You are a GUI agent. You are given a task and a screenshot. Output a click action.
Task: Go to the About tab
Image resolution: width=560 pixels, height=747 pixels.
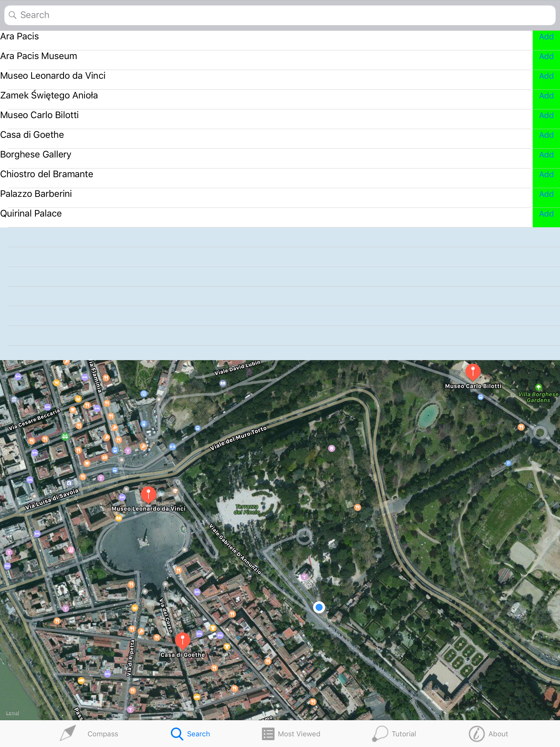point(488,734)
